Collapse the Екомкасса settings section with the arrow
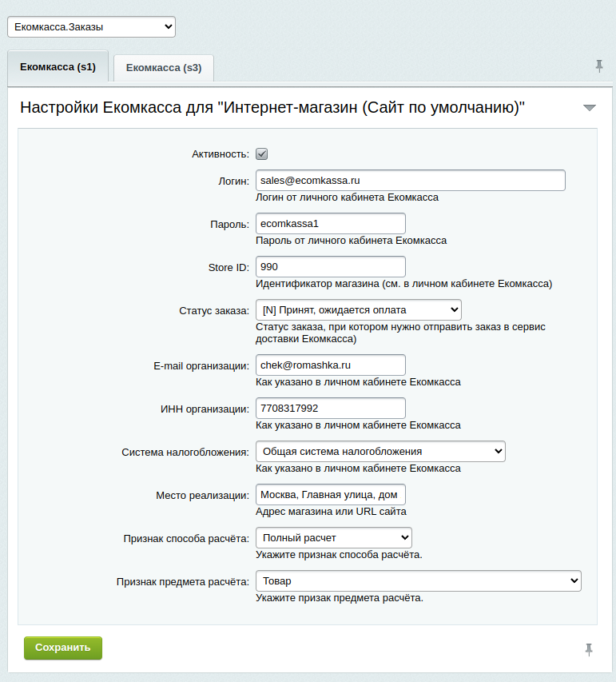 pos(589,107)
